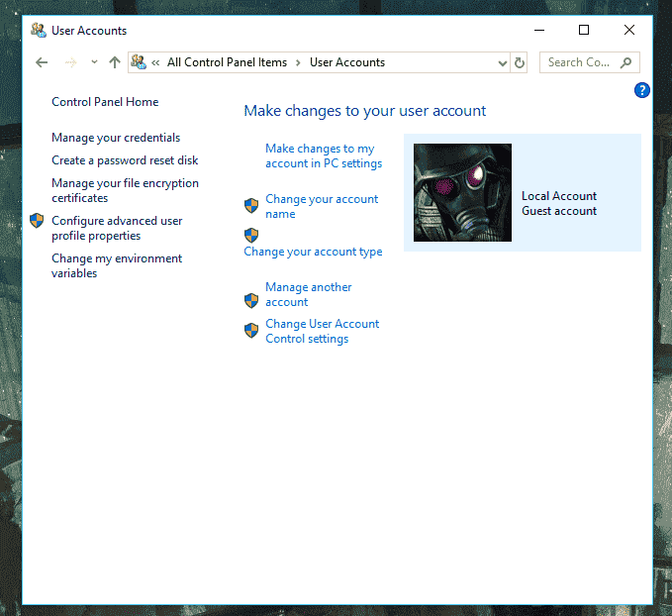Image resolution: width=672 pixels, height=616 pixels.
Task: Select Create a password reset disk
Action: 125,160
